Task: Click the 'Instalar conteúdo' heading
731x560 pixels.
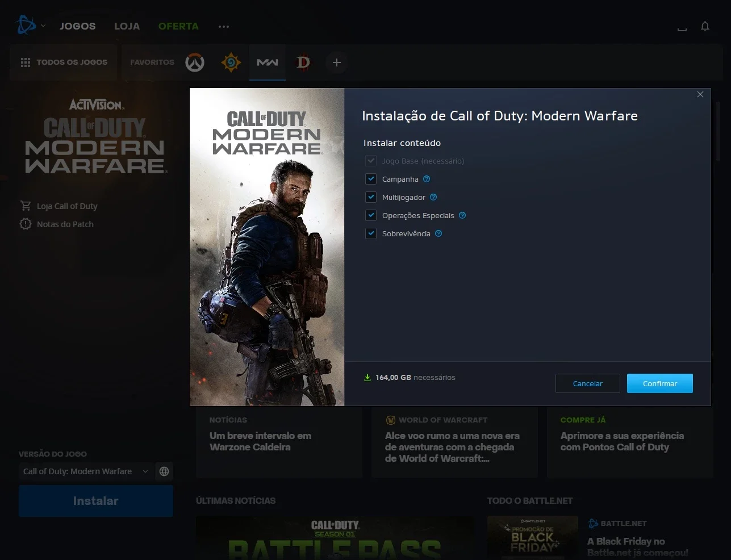Action: [x=402, y=143]
